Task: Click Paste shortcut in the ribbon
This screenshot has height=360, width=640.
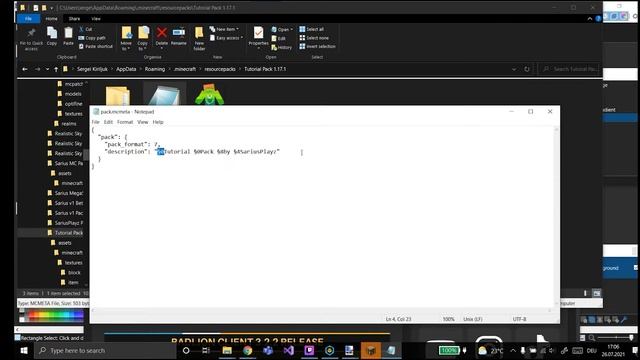Action: (96, 47)
